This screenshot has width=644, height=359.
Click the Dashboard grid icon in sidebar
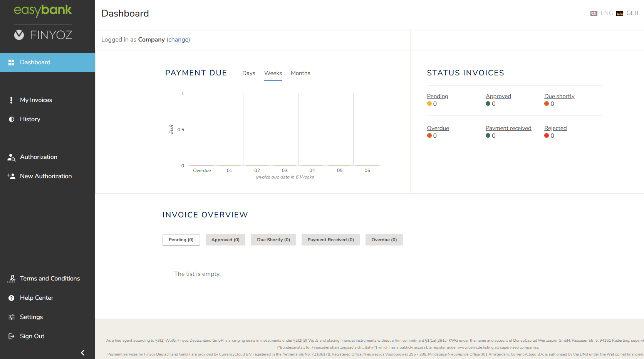(12, 62)
